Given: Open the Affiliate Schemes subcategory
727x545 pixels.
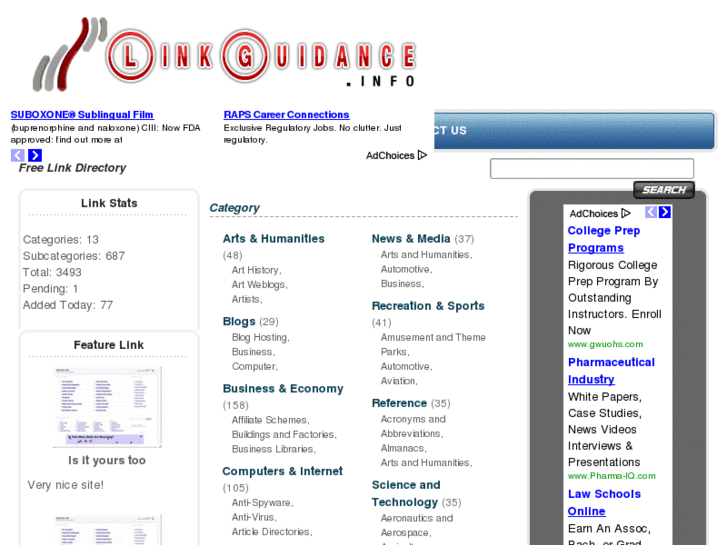Looking at the screenshot, I should point(270,420).
